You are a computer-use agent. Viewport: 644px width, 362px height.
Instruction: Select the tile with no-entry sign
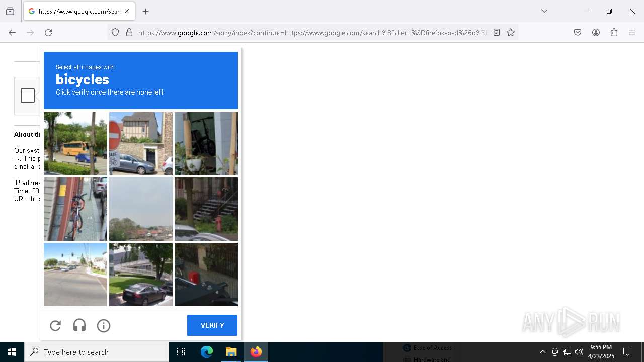click(x=141, y=144)
